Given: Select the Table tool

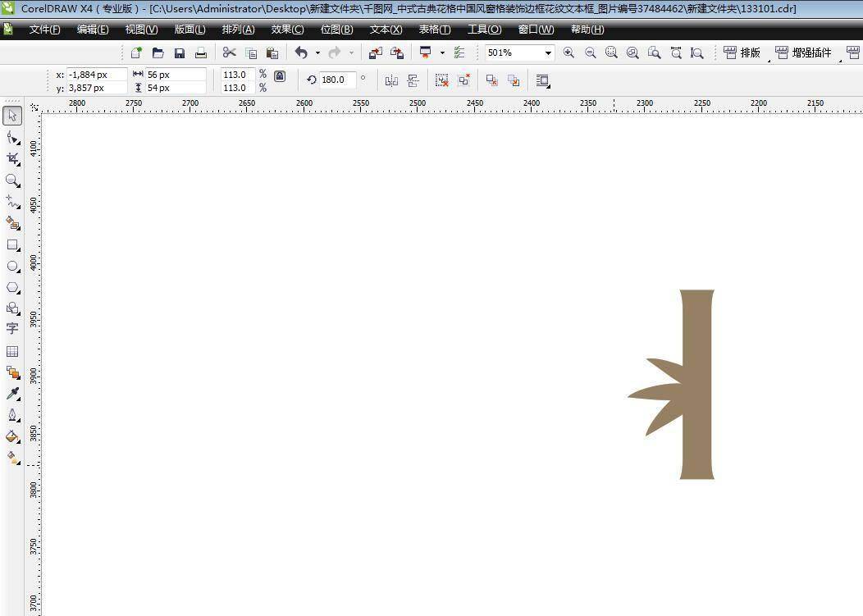Looking at the screenshot, I should 12,351.
